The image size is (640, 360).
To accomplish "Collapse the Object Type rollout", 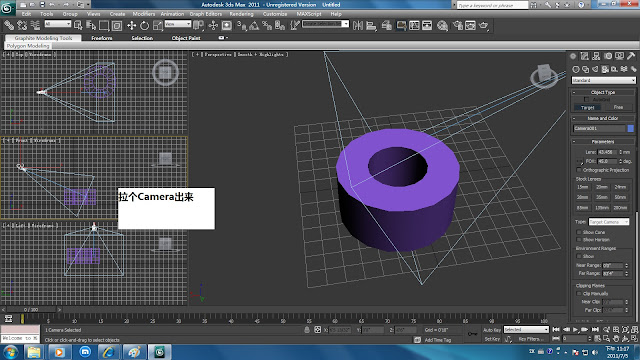I will (603, 92).
